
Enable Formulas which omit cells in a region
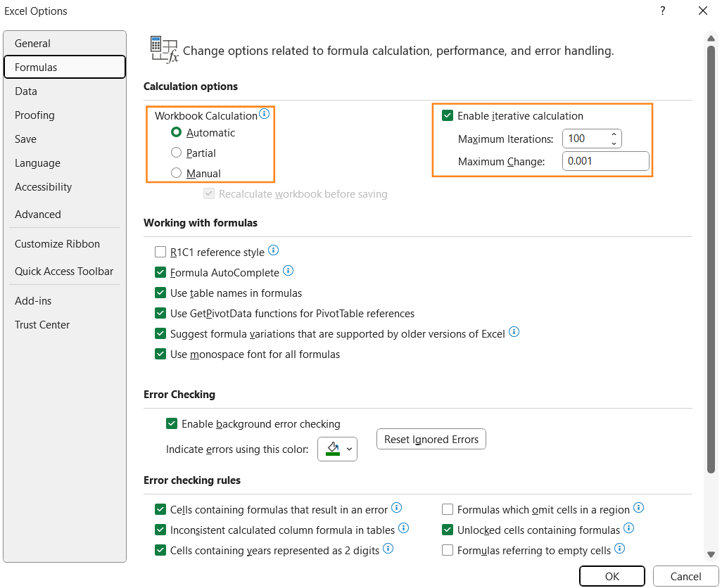pyautogui.click(x=447, y=509)
